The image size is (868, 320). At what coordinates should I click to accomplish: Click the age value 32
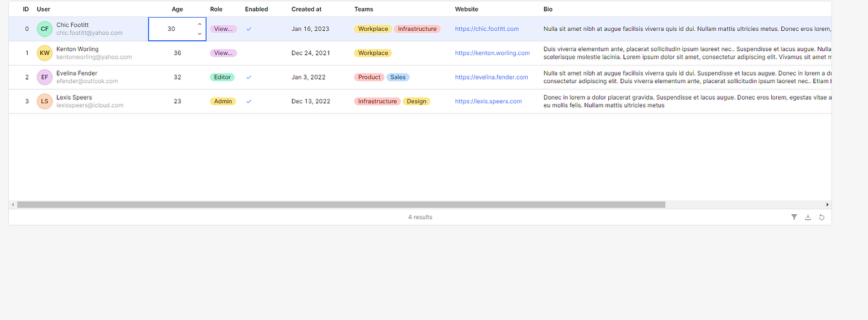pos(177,77)
